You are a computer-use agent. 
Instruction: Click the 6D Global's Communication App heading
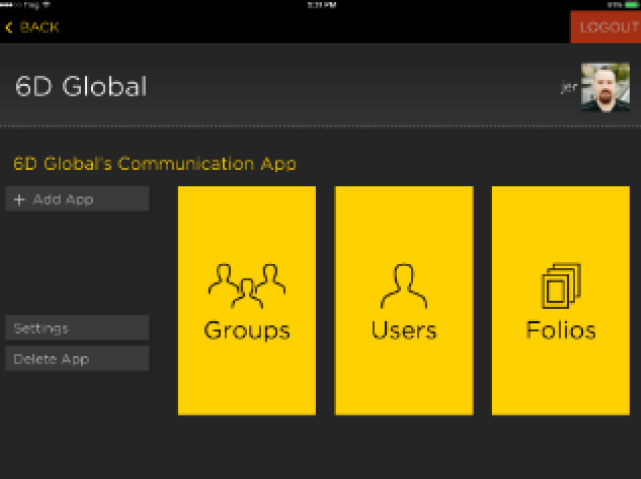pos(155,164)
